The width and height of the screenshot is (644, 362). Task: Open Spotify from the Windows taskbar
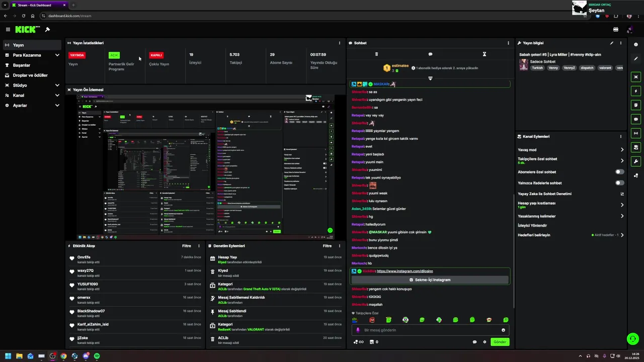(x=97, y=356)
